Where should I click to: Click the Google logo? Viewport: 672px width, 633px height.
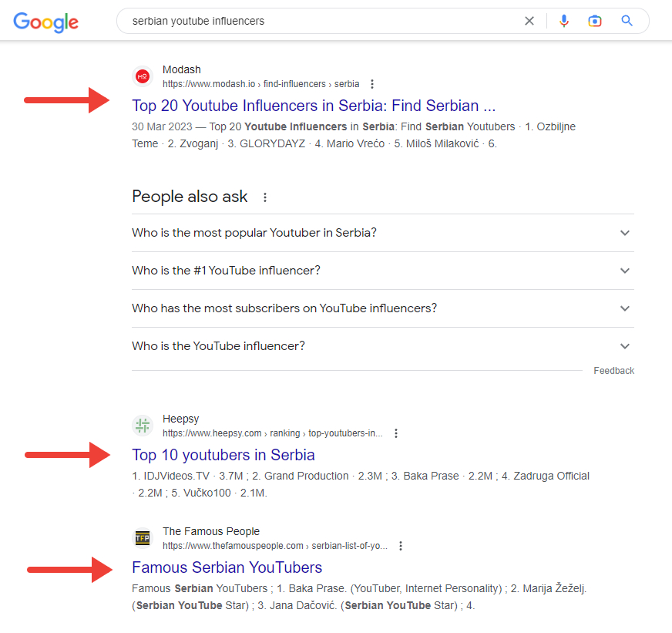pos(46,22)
